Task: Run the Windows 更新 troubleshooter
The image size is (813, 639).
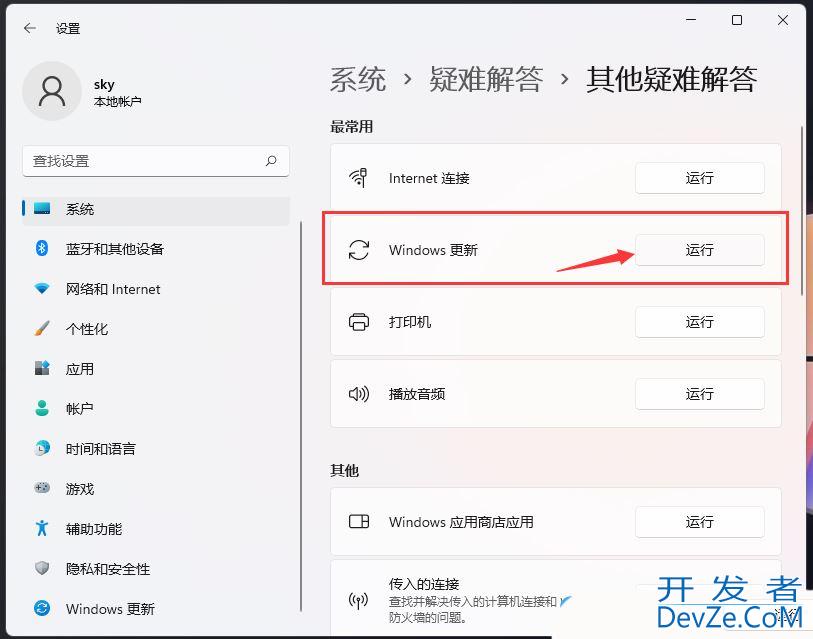Action: point(699,250)
